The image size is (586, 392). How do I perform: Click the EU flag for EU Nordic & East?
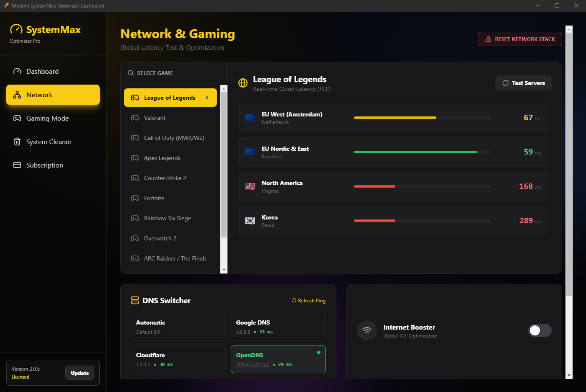[250, 152]
